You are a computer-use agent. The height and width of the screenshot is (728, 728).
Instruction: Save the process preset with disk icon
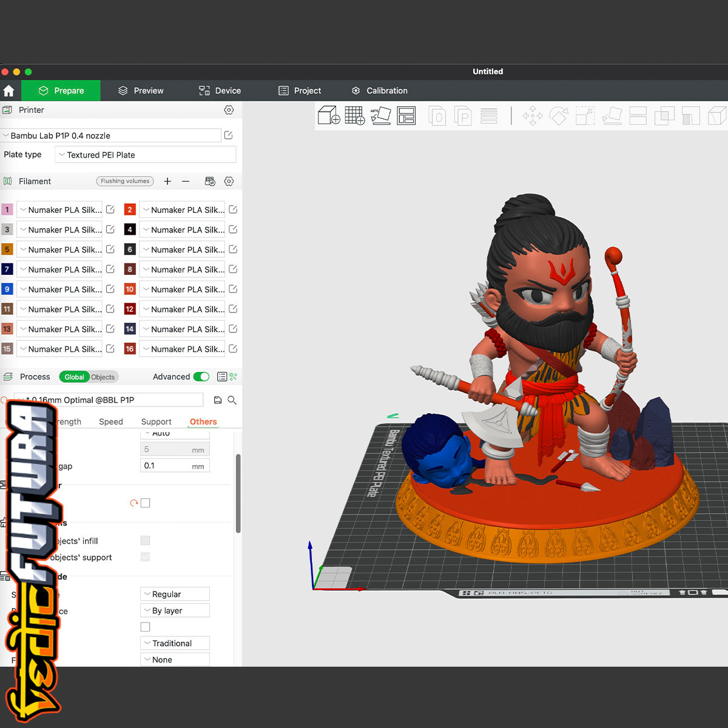coord(218,400)
